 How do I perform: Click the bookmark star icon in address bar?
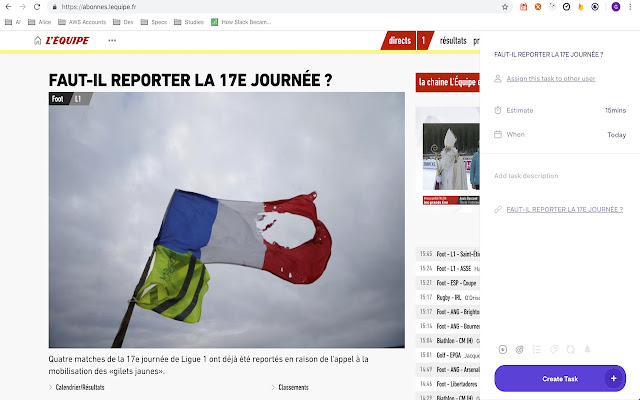(503, 6)
